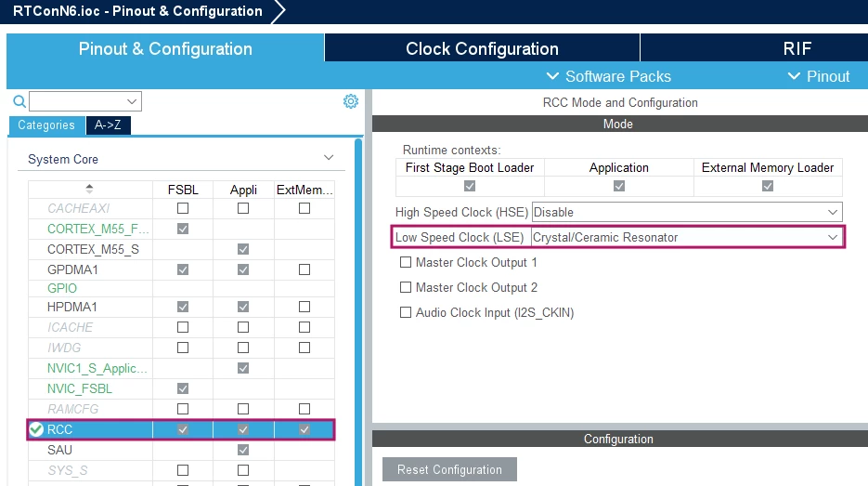
Task: Select the Categories view tab
Action: 46,125
